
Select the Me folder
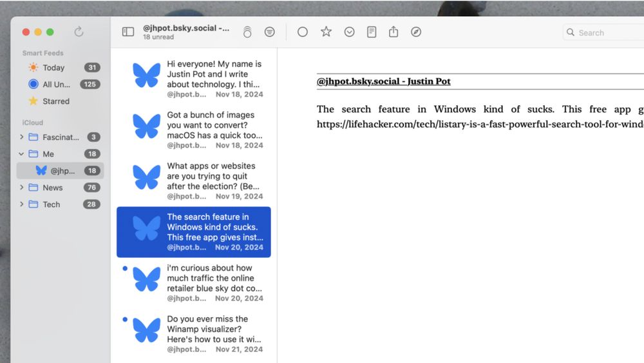coord(61,153)
